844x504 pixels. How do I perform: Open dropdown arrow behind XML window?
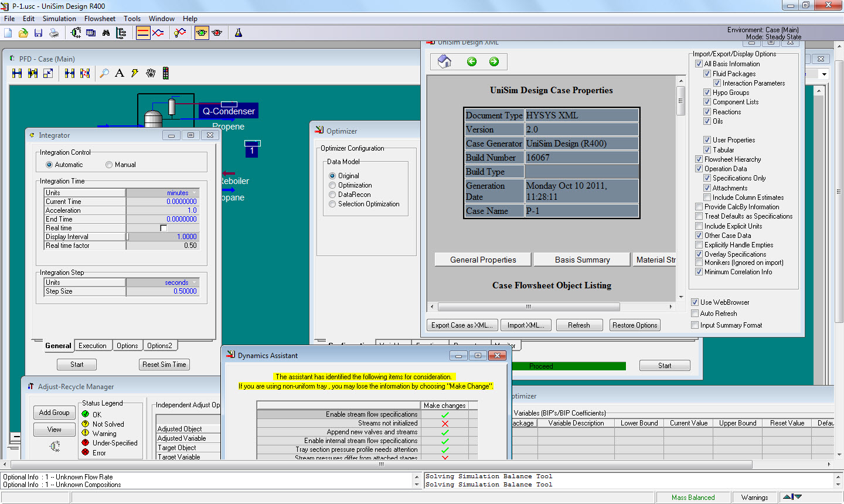tap(824, 74)
